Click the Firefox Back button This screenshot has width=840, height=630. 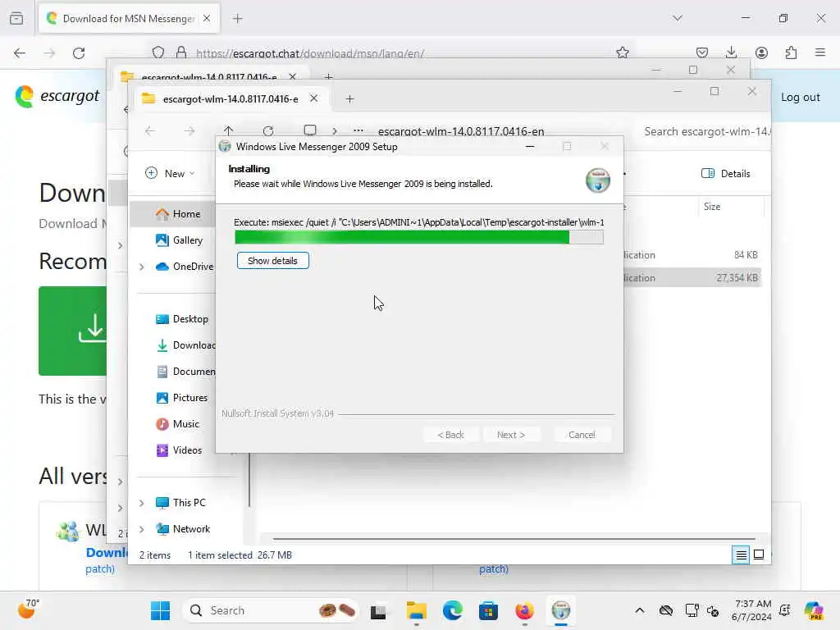[x=20, y=52]
